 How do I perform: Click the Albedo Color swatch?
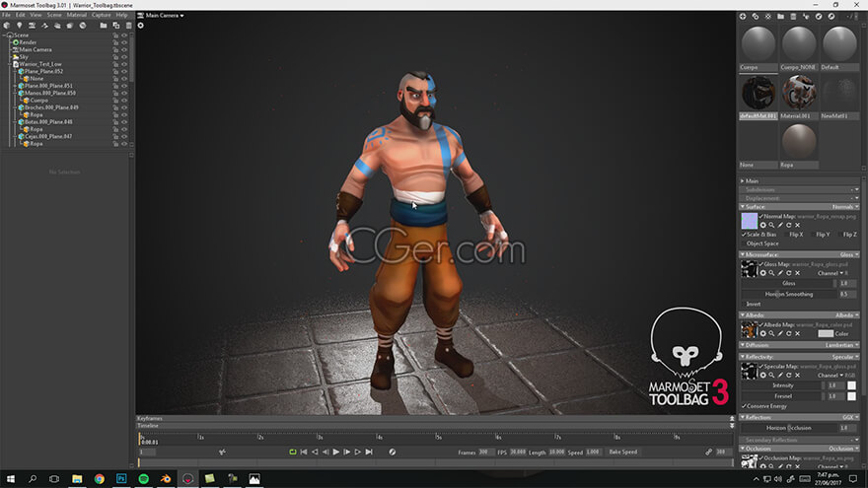[826, 333]
